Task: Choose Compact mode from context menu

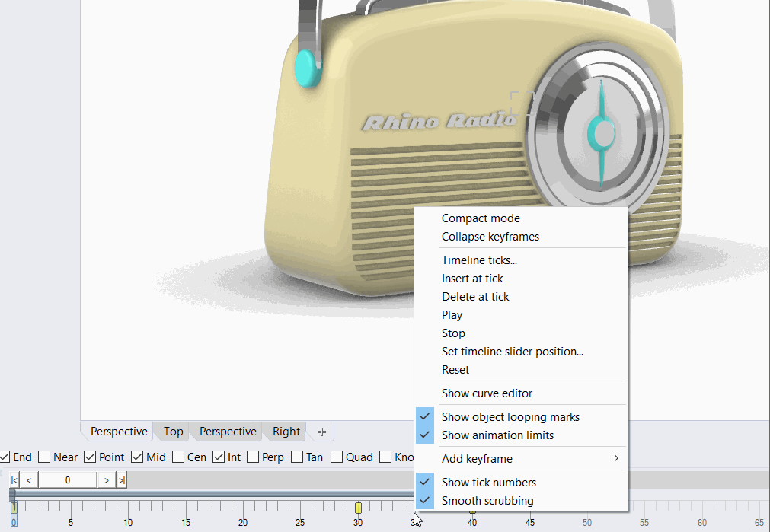Action: click(x=521, y=218)
